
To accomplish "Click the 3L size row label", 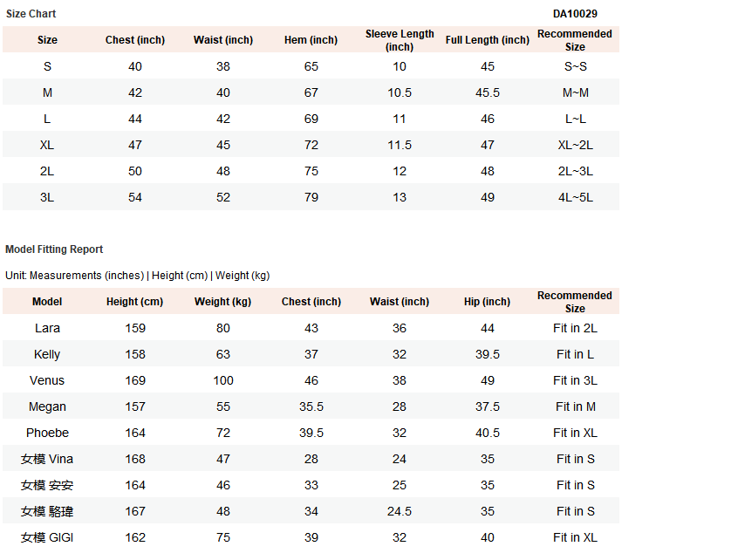I will tap(47, 197).
